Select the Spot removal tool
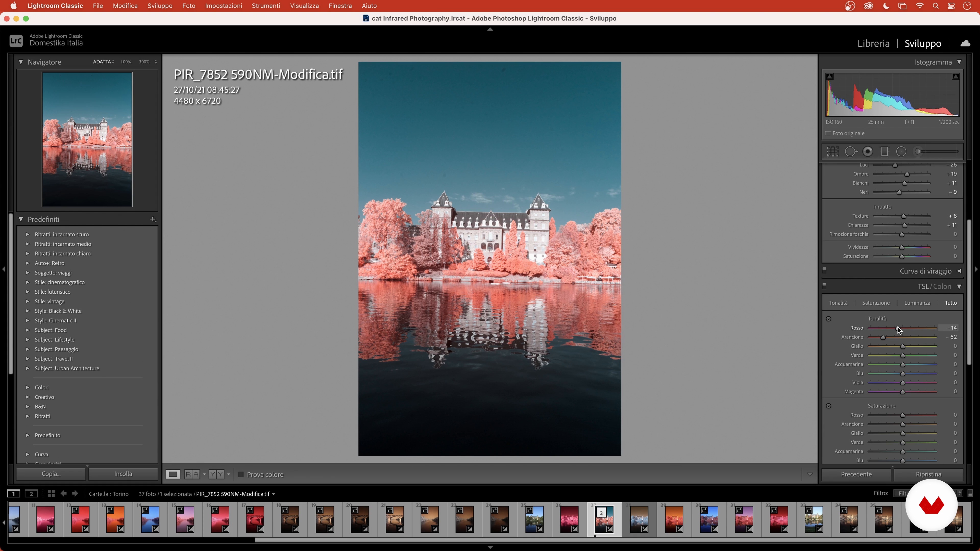Image resolution: width=980 pixels, height=551 pixels. pos(851,152)
